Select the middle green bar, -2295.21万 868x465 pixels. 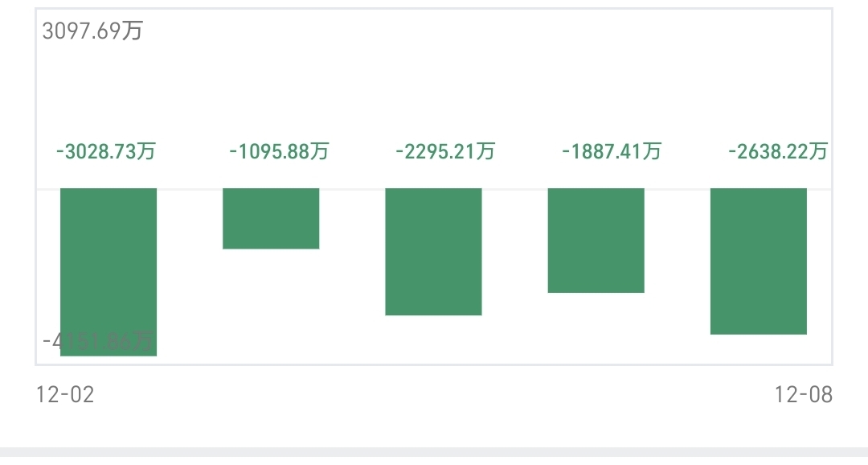coord(433,252)
